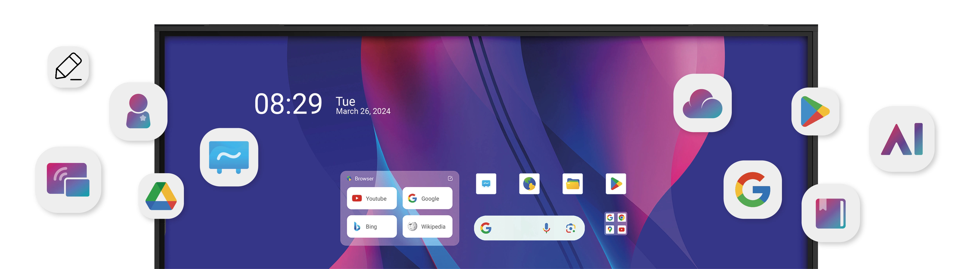The height and width of the screenshot is (269, 980).
Task: Click the Google Drive floating icon
Action: point(161,196)
